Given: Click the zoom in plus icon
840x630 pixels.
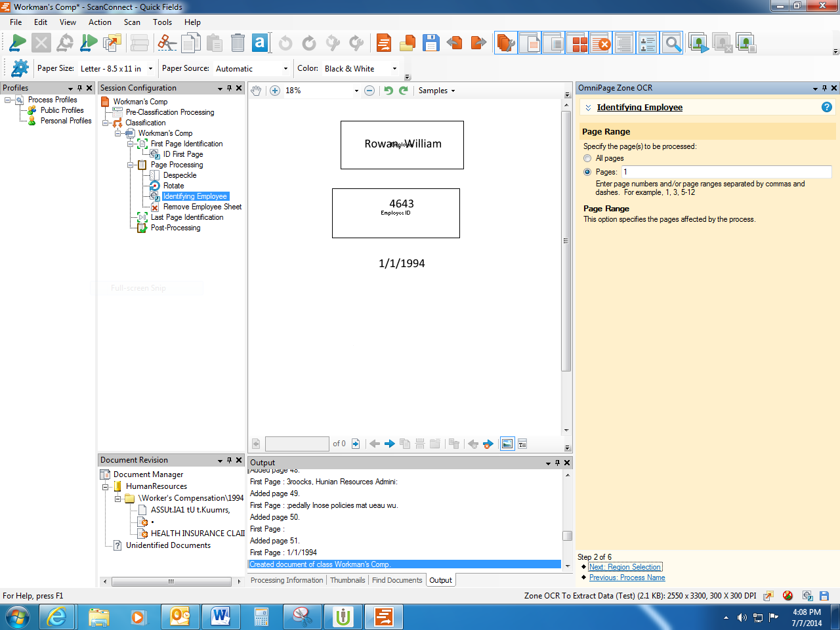Looking at the screenshot, I should click(275, 91).
